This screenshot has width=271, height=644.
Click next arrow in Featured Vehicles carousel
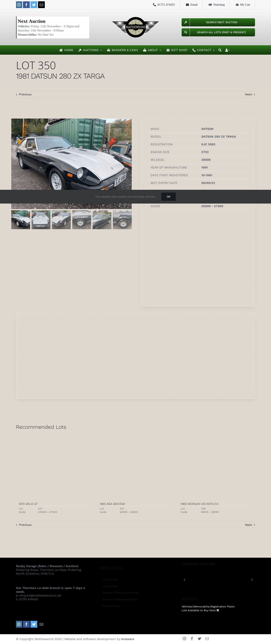[x=252, y=580]
